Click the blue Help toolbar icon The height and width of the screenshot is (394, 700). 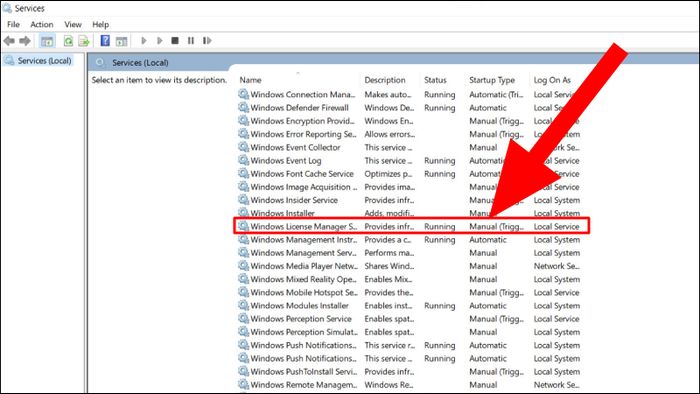105,41
